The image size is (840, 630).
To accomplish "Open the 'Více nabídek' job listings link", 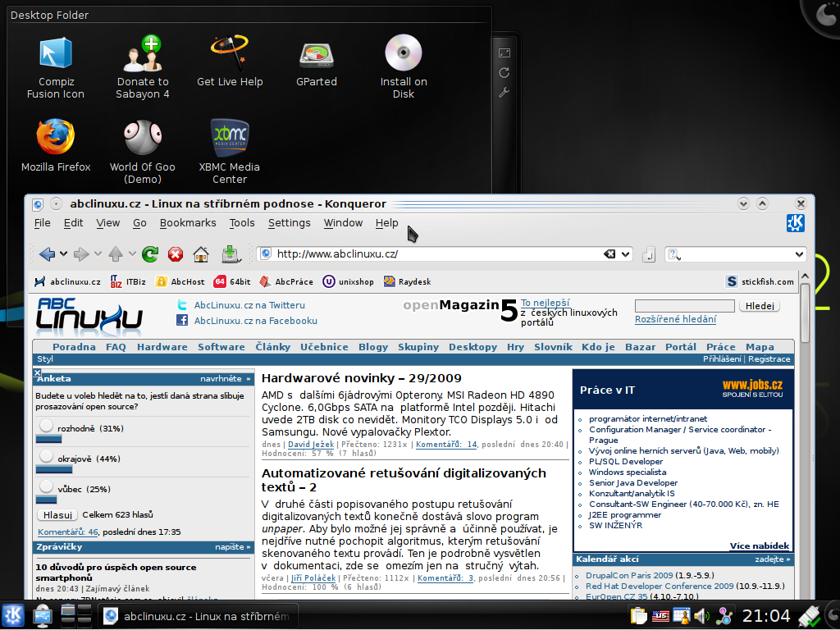I will tap(759, 546).
